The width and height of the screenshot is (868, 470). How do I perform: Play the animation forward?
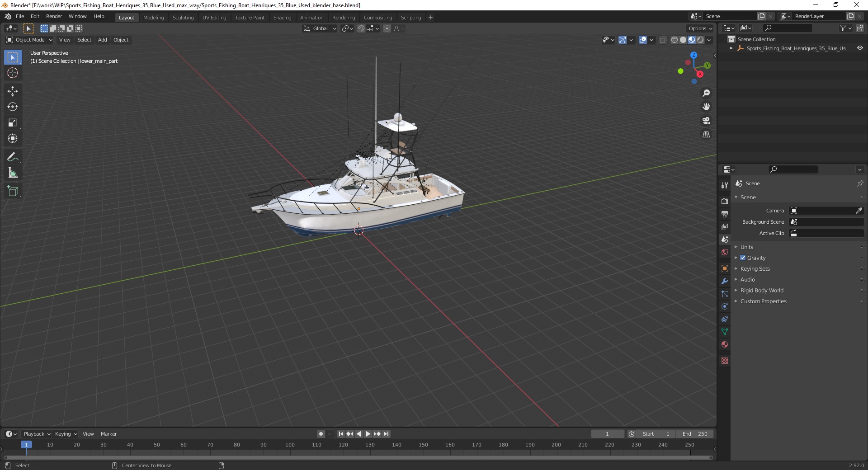pyautogui.click(x=368, y=434)
